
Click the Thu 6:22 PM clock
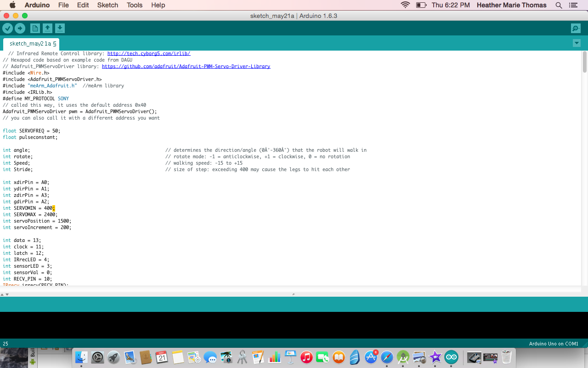click(451, 5)
